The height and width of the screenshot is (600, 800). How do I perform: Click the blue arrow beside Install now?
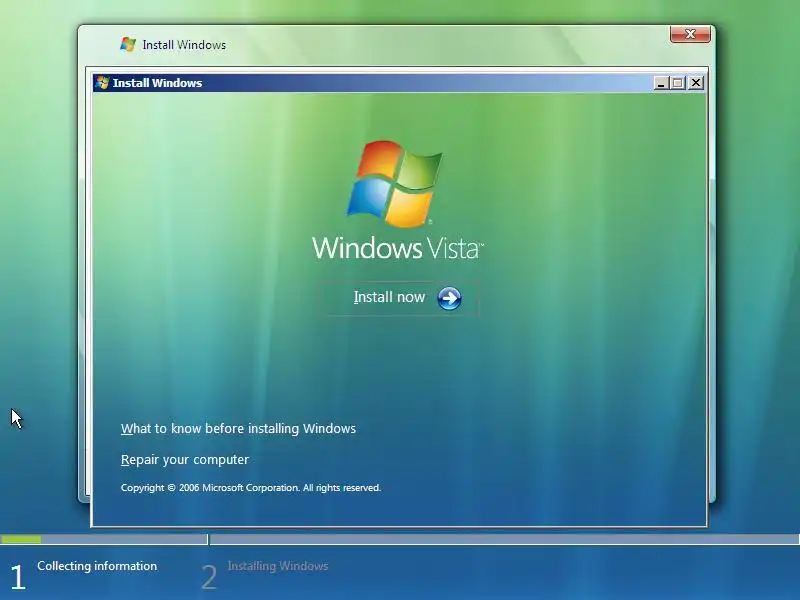click(x=449, y=298)
